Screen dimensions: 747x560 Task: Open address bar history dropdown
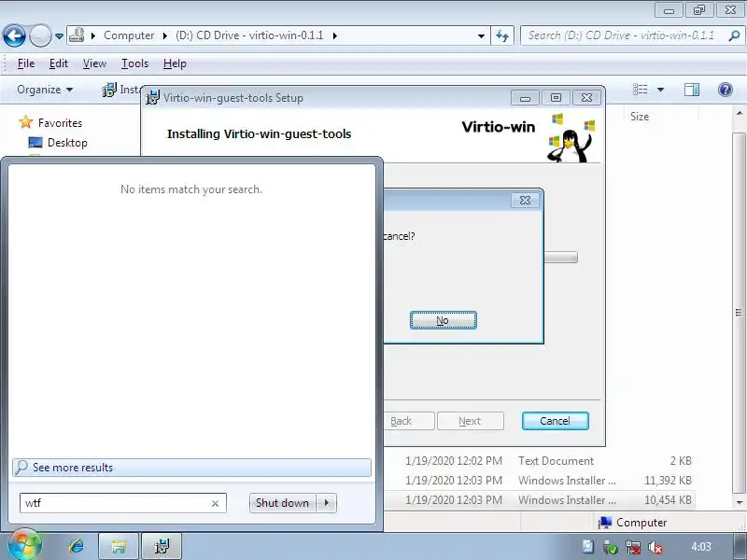(481, 36)
